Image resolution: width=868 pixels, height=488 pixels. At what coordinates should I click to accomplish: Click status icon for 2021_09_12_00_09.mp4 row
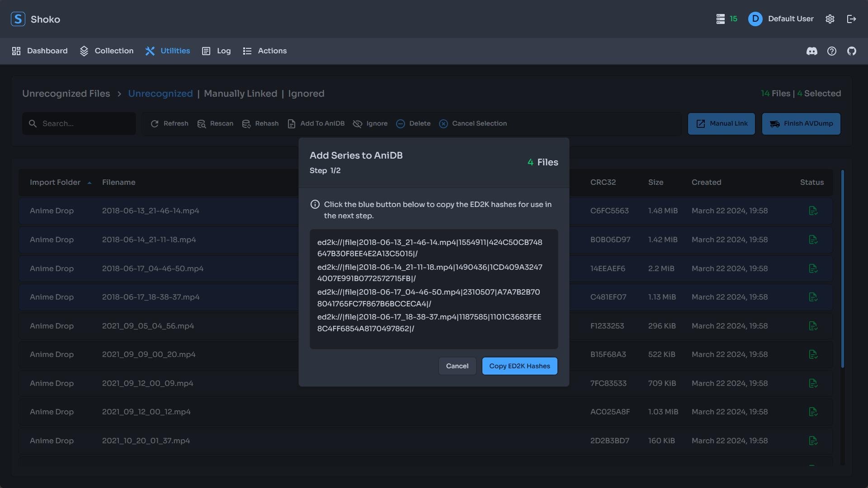[x=813, y=383]
